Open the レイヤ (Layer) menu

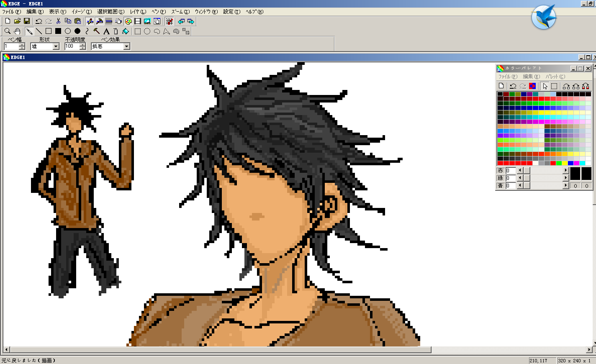(x=138, y=12)
